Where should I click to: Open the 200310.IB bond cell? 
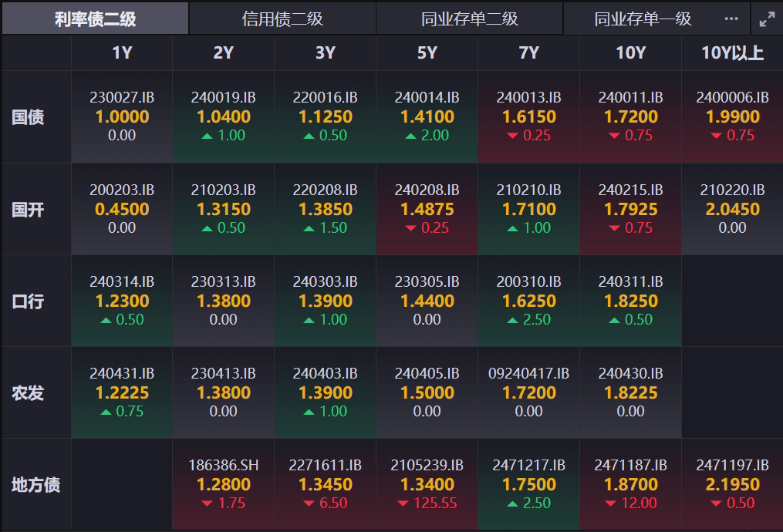(x=528, y=301)
